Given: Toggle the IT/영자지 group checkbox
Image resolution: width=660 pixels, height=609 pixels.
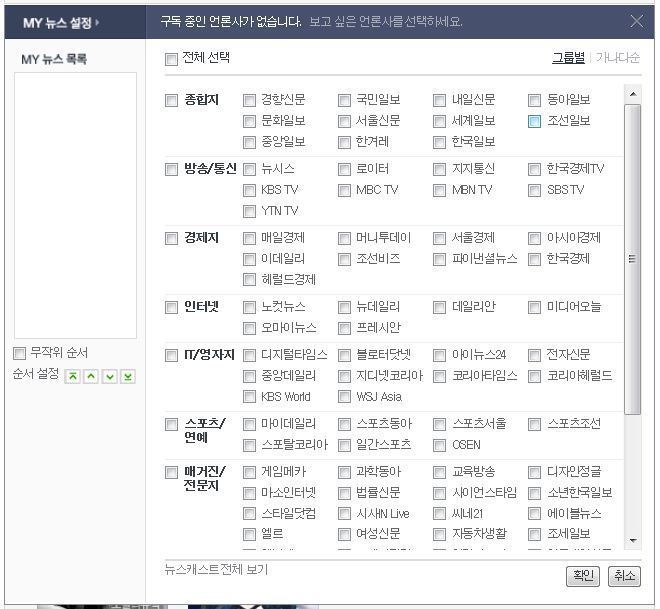Looking at the screenshot, I should click(x=171, y=356).
